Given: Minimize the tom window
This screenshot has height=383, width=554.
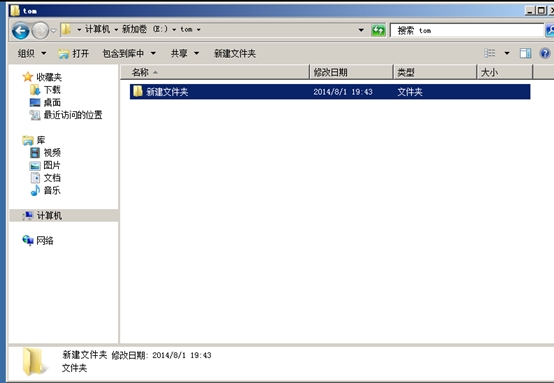Looking at the screenshot, I should pos(530,11).
